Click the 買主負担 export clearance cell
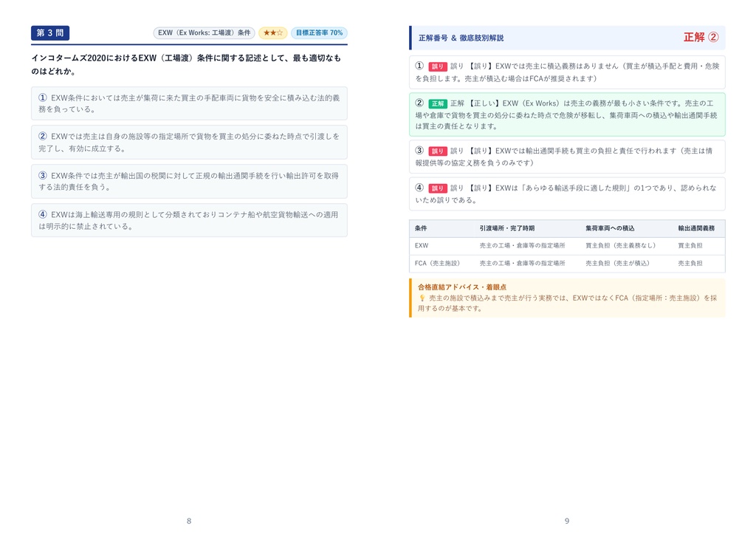756x537 pixels. coord(690,245)
